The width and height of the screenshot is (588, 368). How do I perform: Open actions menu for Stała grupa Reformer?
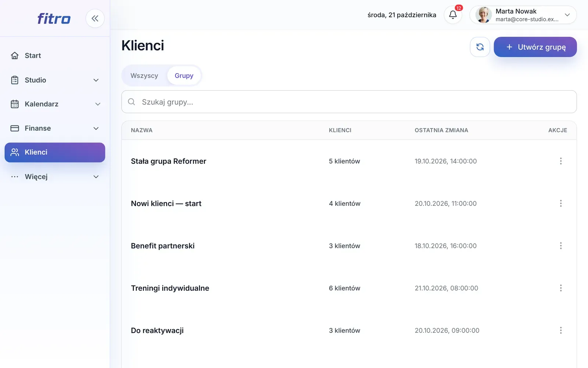[561, 161]
